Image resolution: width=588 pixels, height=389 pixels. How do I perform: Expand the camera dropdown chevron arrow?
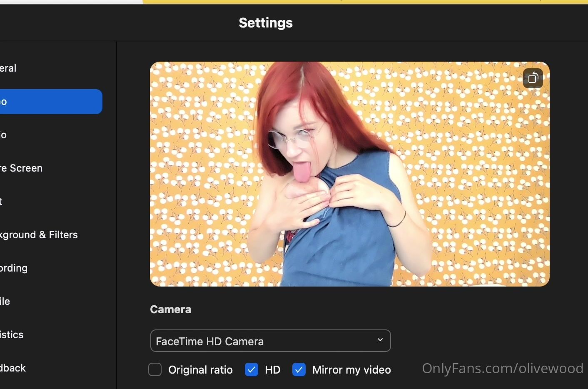click(x=380, y=340)
